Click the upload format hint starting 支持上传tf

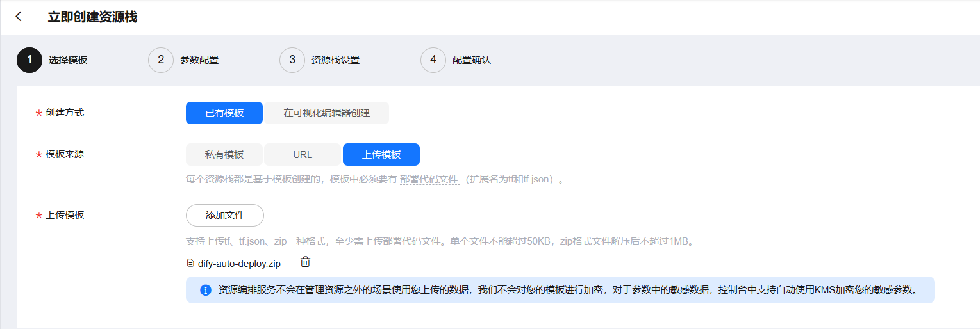pyautogui.click(x=440, y=242)
